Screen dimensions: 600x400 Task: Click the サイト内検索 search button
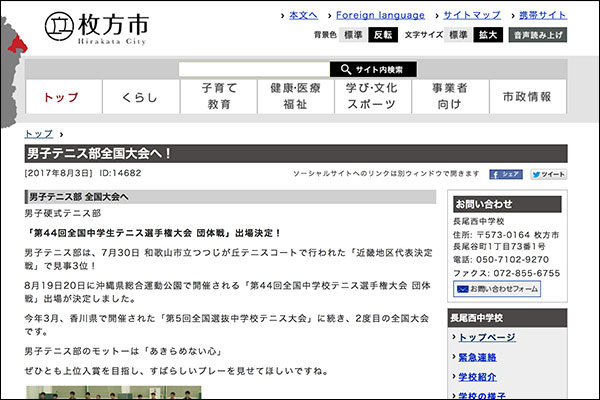tap(373, 69)
